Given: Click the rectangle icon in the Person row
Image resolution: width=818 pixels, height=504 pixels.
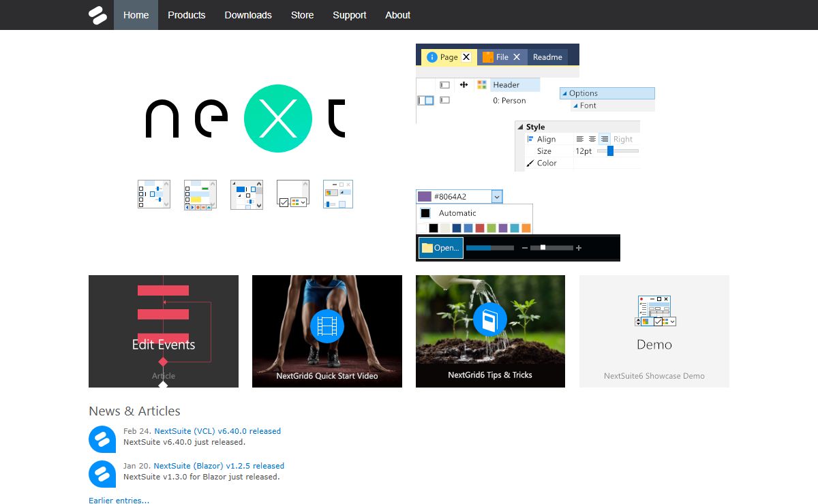Looking at the screenshot, I should (x=444, y=100).
